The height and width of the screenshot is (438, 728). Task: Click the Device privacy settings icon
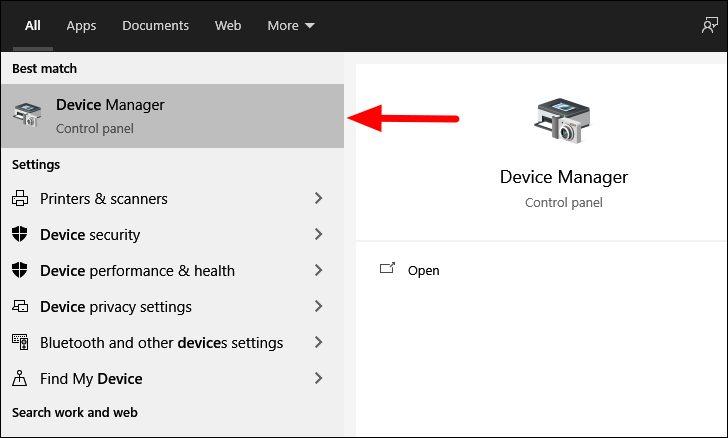click(20, 306)
